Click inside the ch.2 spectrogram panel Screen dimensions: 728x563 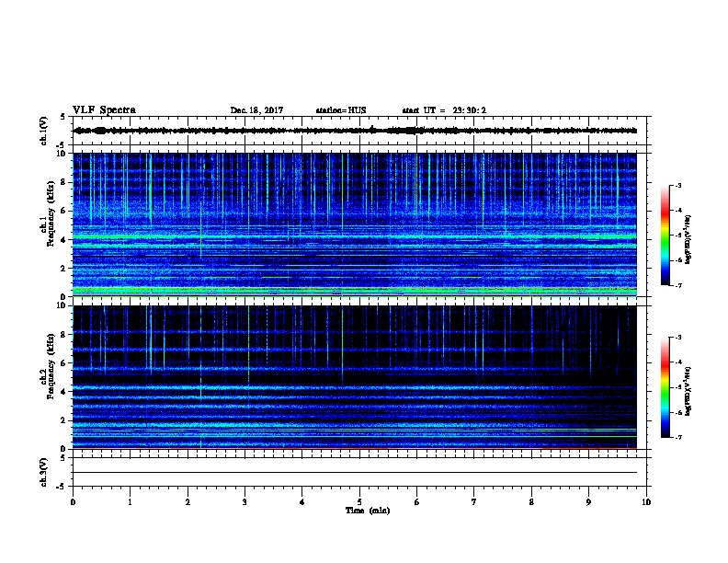(x=355, y=377)
